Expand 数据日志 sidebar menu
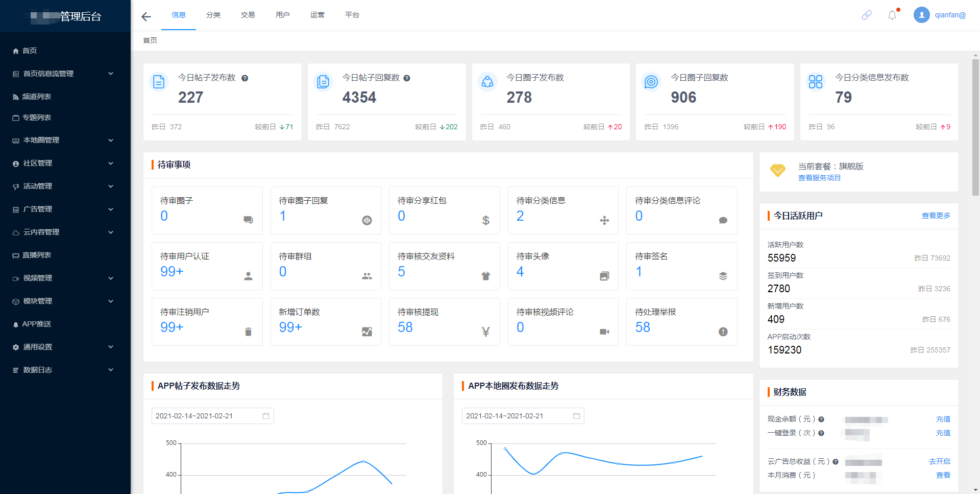This screenshot has width=980, height=494. point(65,370)
